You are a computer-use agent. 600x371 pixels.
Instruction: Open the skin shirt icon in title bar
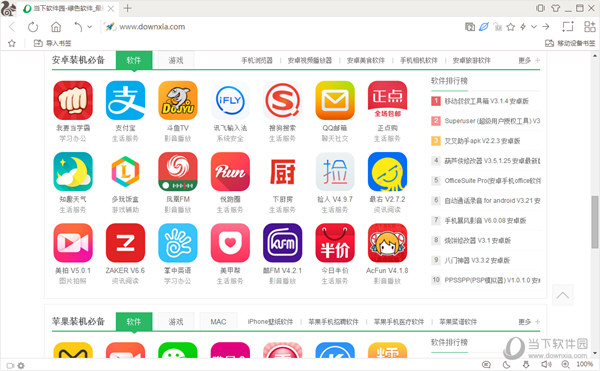pyautogui.click(x=556, y=8)
